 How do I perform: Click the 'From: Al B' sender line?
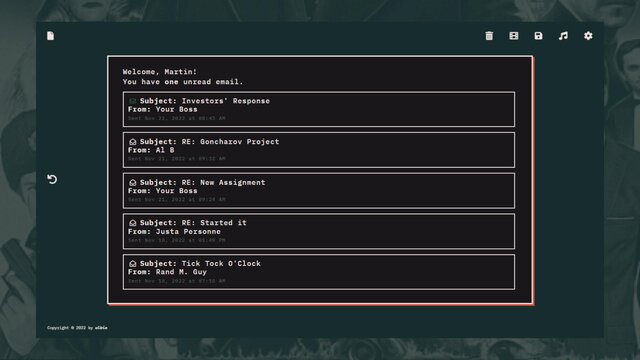click(151, 150)
